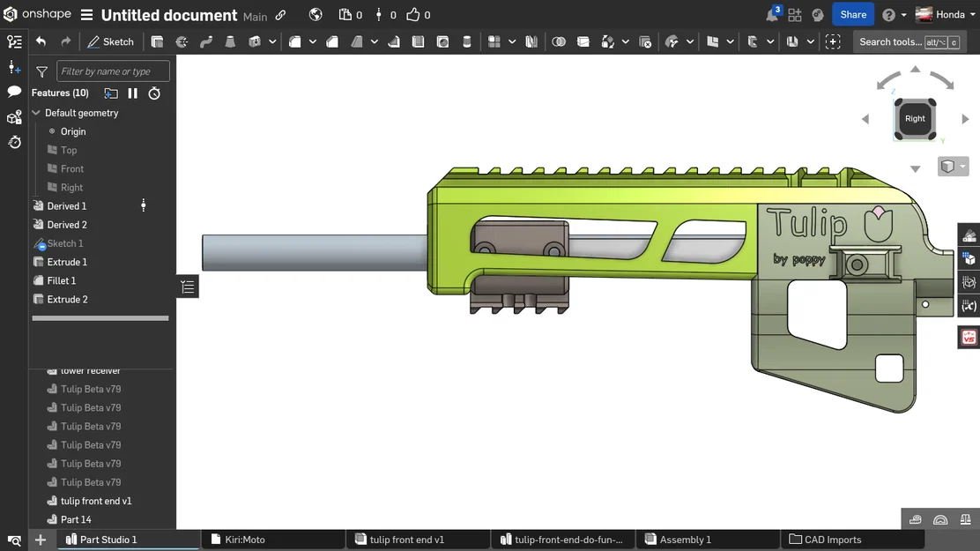Select the External thread tool

tap(467, 42)
